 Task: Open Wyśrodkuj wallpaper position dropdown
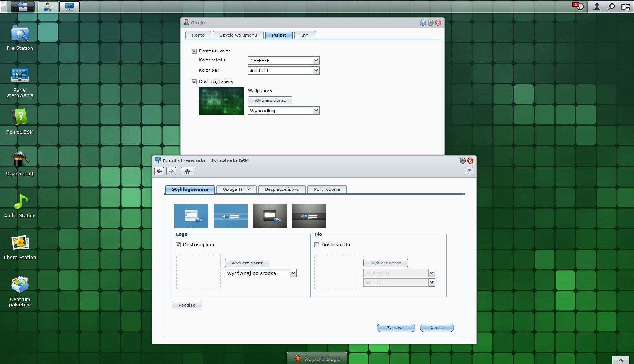click(x=316, y=111)
